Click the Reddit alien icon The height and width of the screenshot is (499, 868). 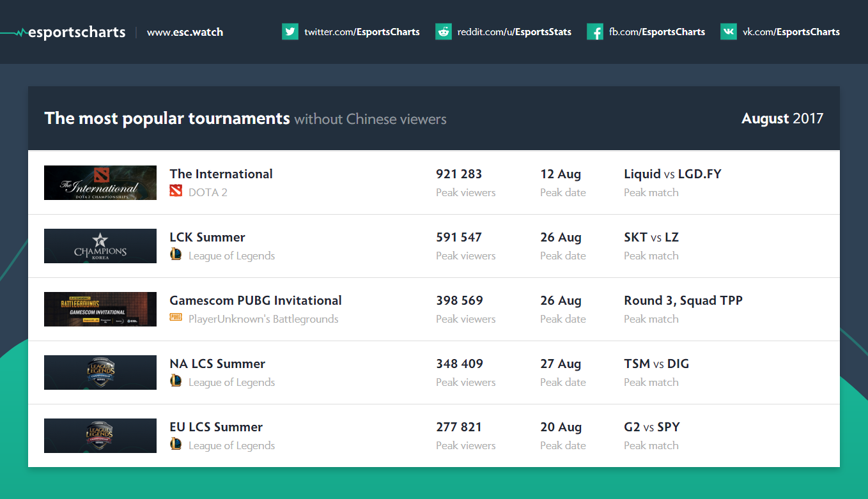click(x=444, y=31)
